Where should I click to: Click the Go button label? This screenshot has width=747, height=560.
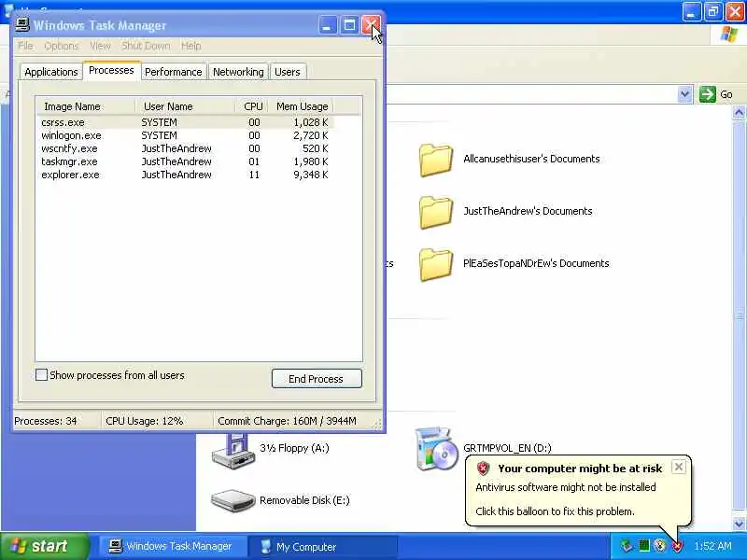tap(726, 94)
